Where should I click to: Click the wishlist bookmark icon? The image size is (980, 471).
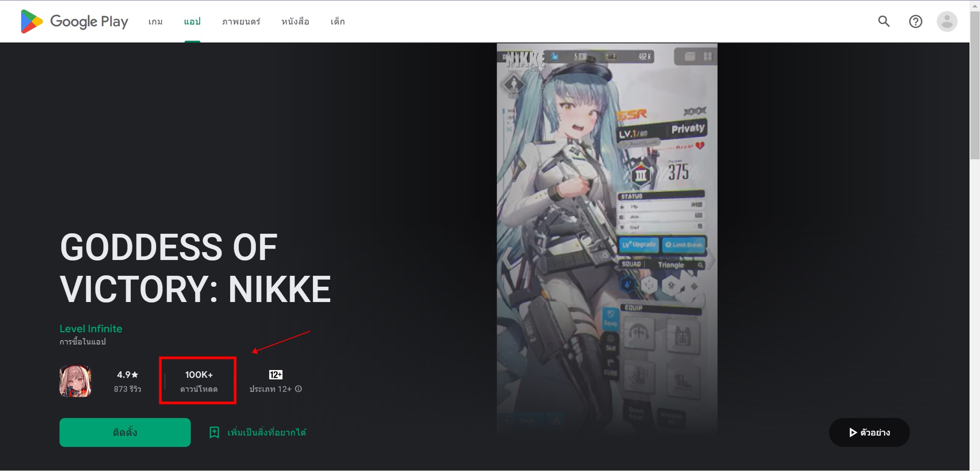[214, 432]
